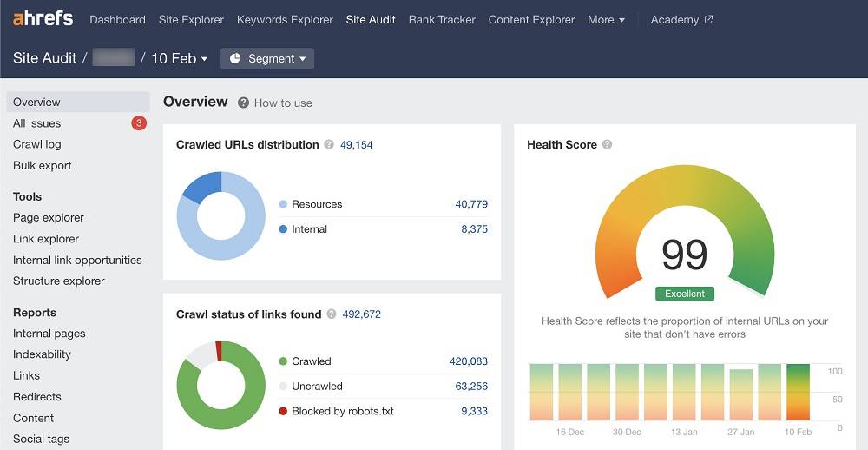Image resolution: width=868 pixels, height=450 pixels.
Task: Switch to Rank Tracker in top navigation
Action: point(442,19)
